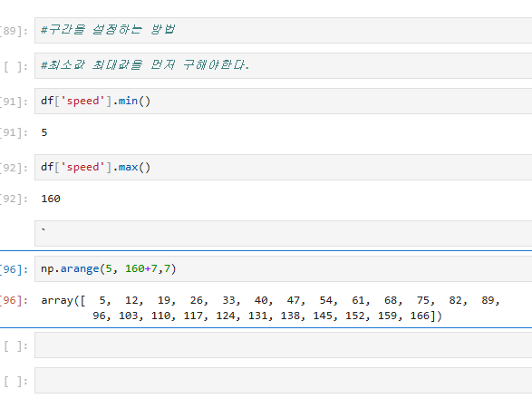This screenshot has width=532, height=418.
Task: Click 'max' in df['speed'].max()
Action: tap(129, 167)
